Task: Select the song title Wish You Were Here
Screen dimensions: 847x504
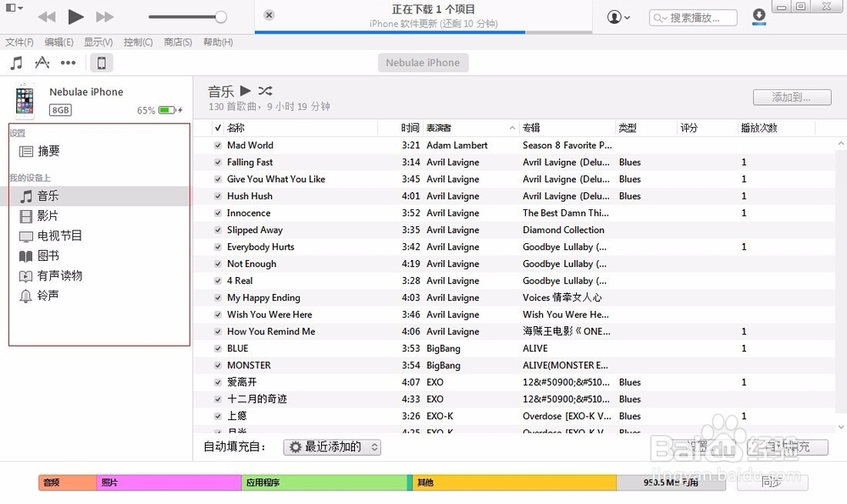Action: coord(269,314)
